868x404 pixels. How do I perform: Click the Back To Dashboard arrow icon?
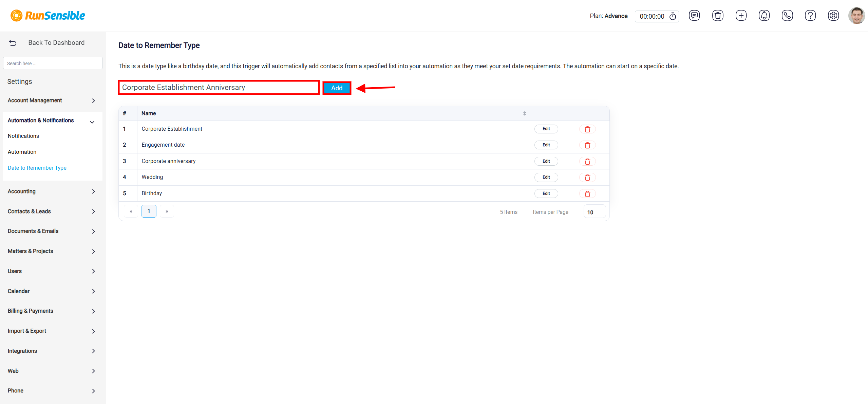coord(13,43)
